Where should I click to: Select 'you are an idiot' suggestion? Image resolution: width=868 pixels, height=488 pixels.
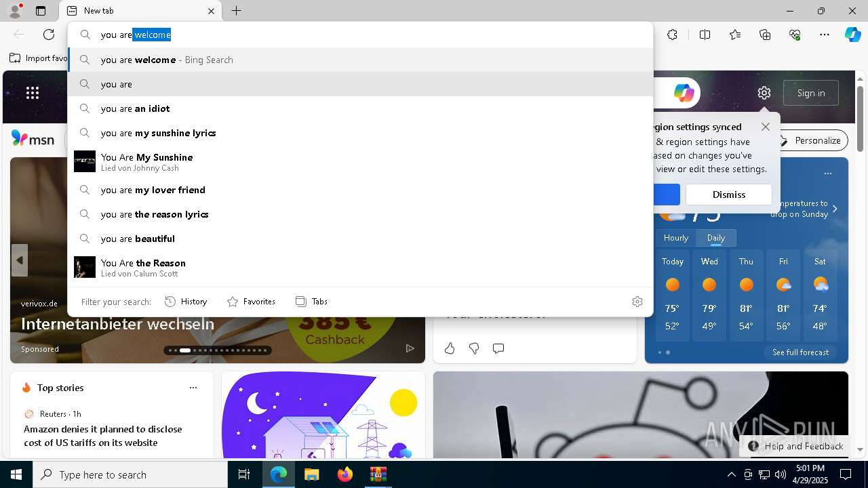click(360, 108)
